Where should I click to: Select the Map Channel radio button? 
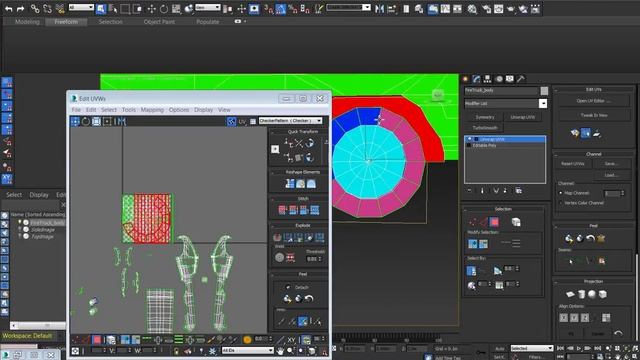pyautogui.click(x=561, y=193)
